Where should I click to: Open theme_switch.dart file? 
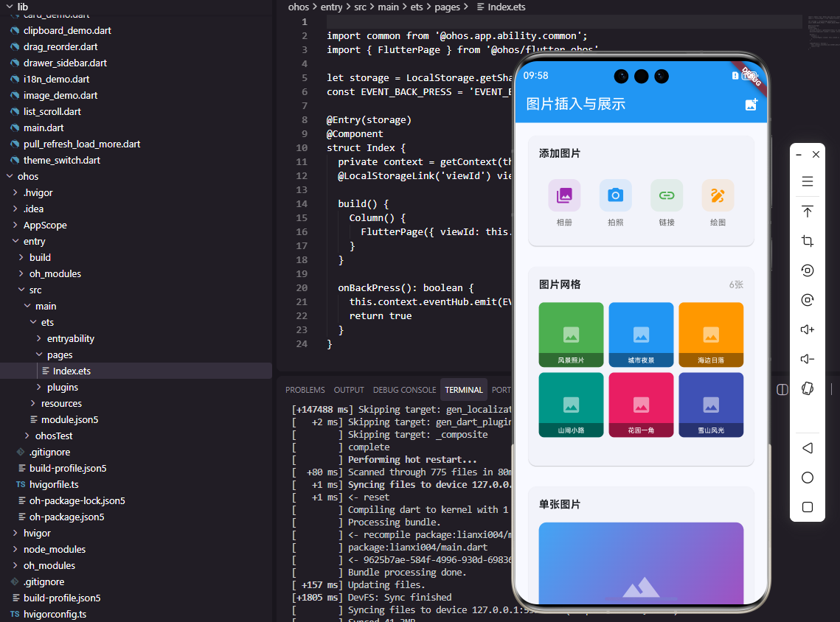tap(62, 160)
